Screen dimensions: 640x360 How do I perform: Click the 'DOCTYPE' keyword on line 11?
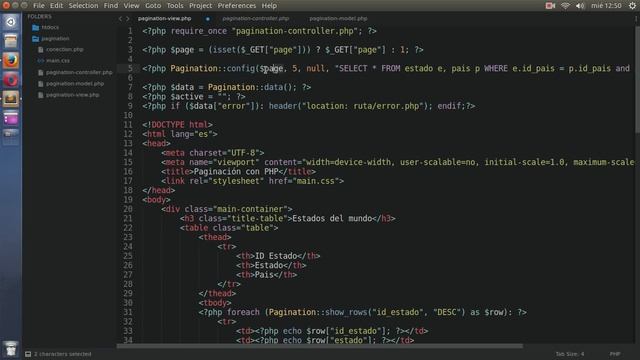pos(168,124)
